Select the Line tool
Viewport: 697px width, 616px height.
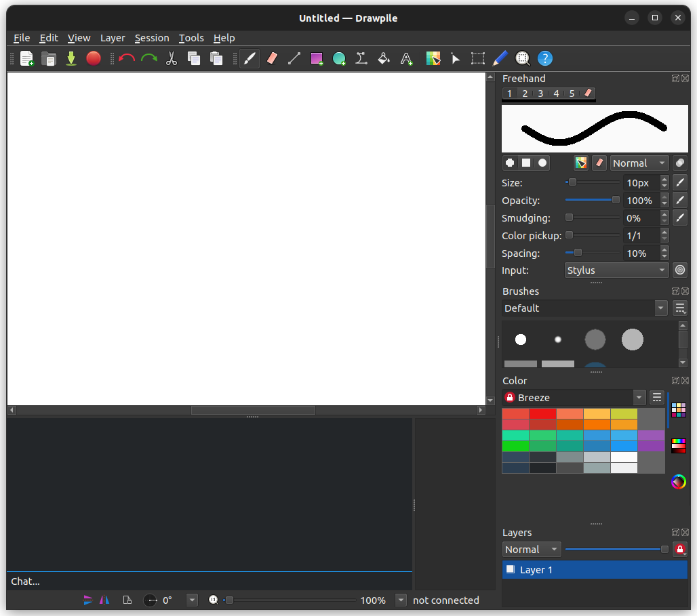click(294, 58)
